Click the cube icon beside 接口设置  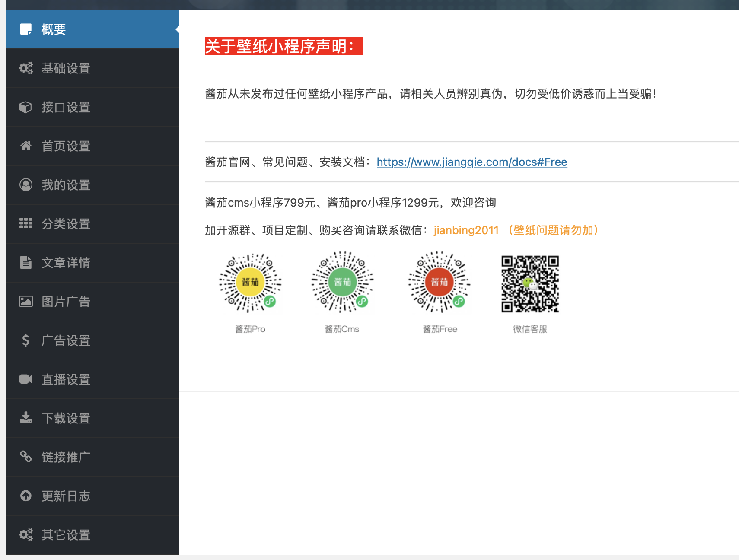(x=26, y=107)
